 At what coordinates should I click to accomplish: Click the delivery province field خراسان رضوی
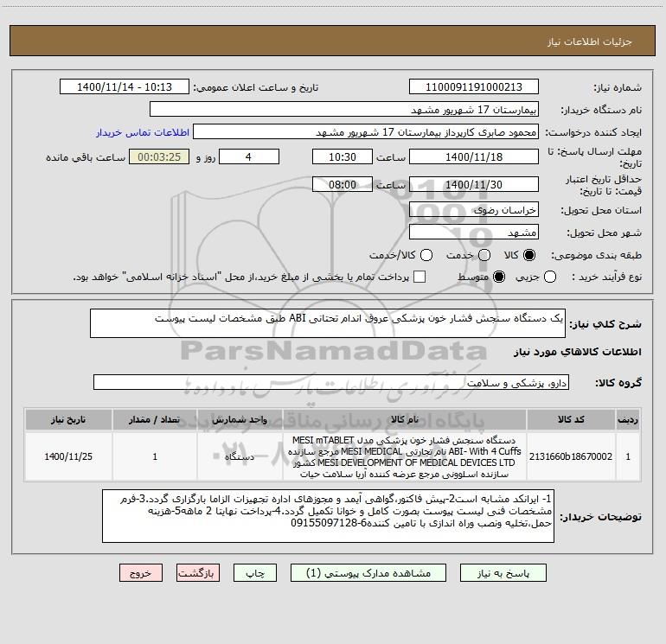tap(474, 209)
